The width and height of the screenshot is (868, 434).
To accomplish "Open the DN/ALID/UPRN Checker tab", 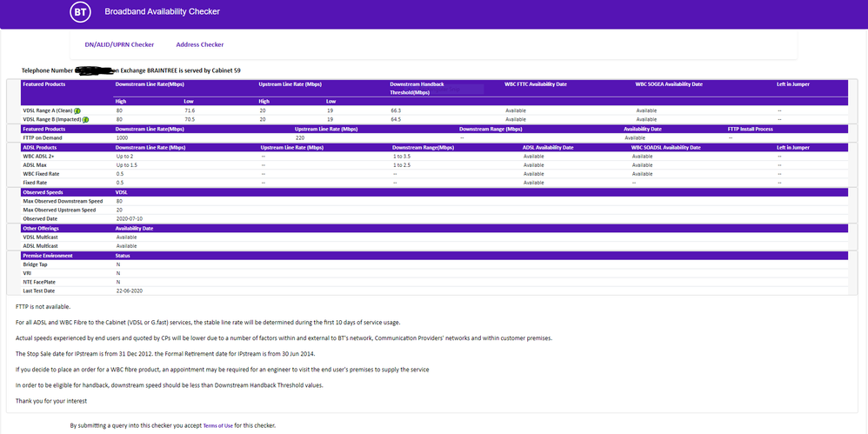I will tap(119, 44).
